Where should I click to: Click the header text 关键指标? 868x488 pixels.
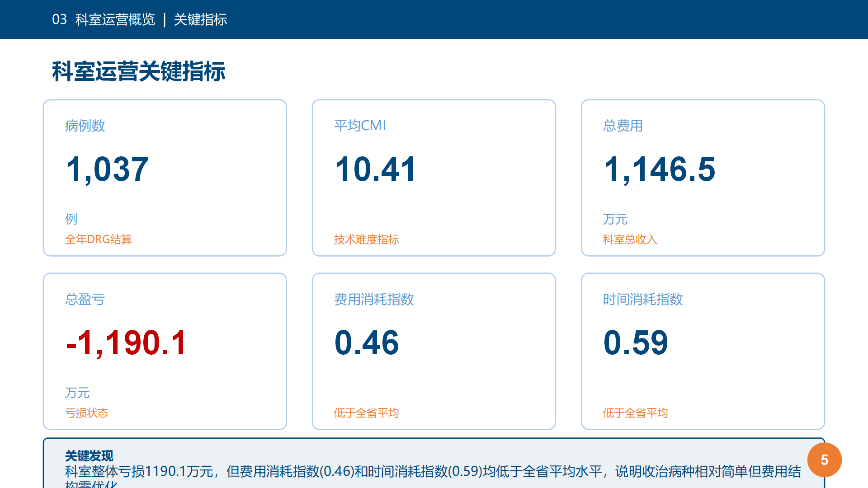tap(200, 19)
